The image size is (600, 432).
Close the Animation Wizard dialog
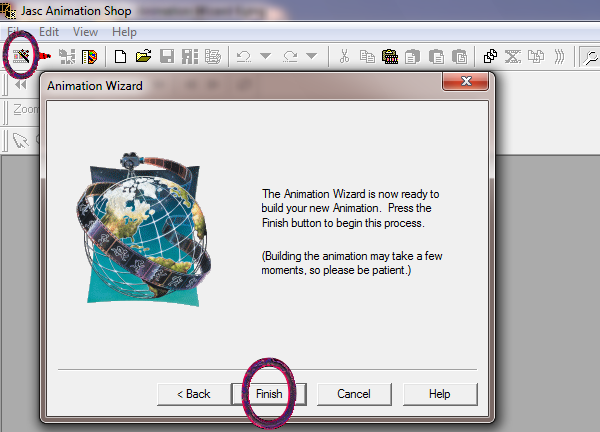tap(465, 81)
